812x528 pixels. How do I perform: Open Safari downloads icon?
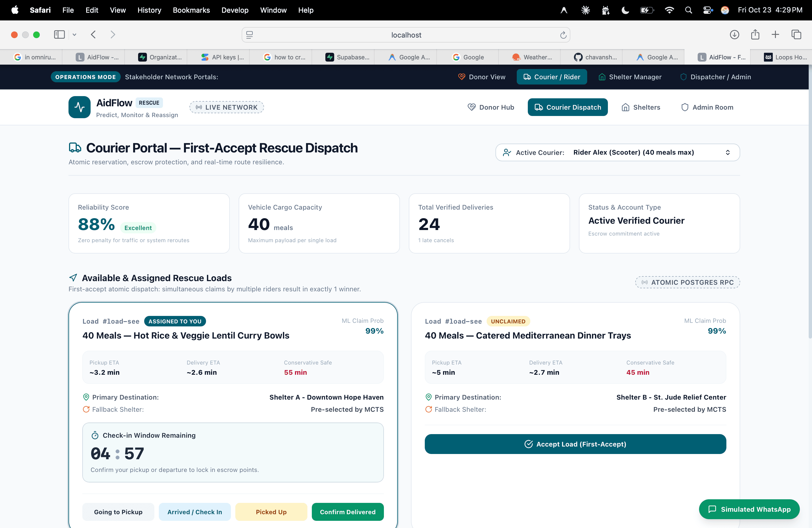click(x=734, y=35)
